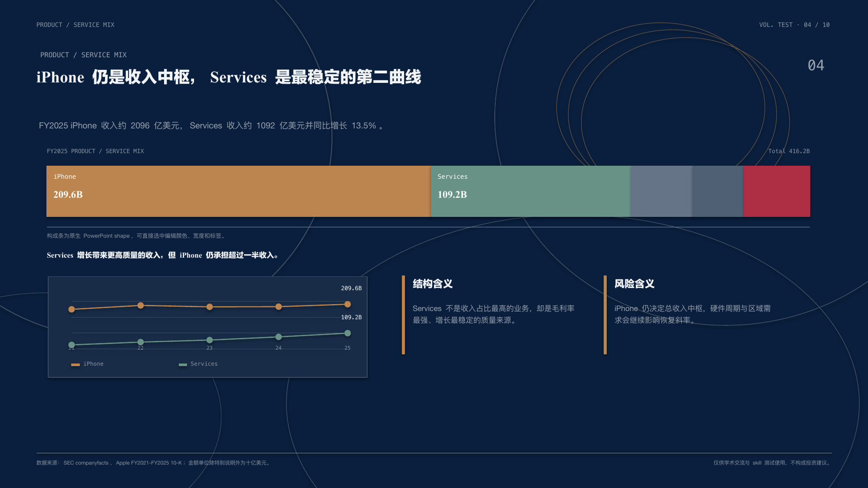Click the iPhone line's data point at 22
Viewport: 868px width, 488px height.
point(141,305)
